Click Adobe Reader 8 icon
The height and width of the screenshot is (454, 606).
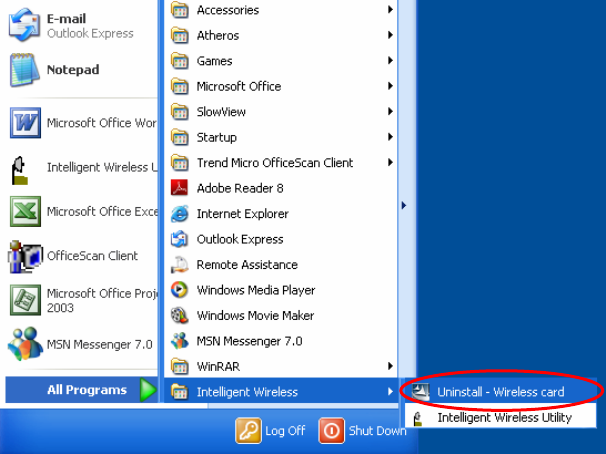tap(179, 188)
